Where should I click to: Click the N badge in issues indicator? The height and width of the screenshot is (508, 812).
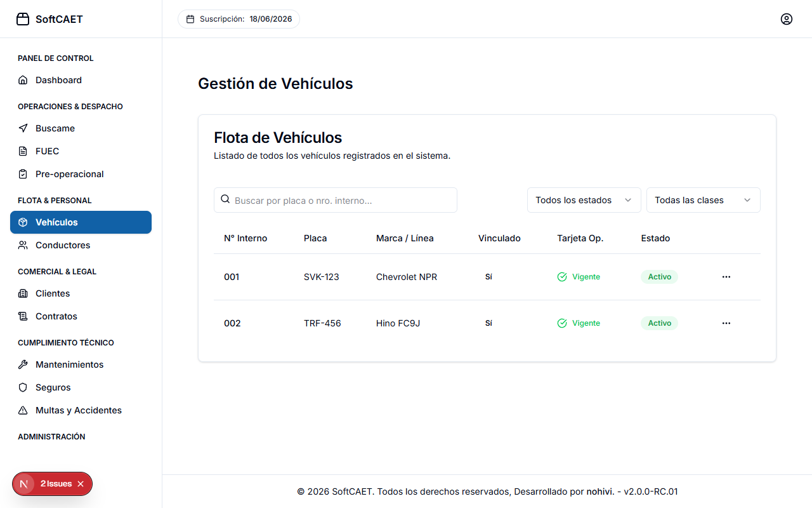pos(24,484)
